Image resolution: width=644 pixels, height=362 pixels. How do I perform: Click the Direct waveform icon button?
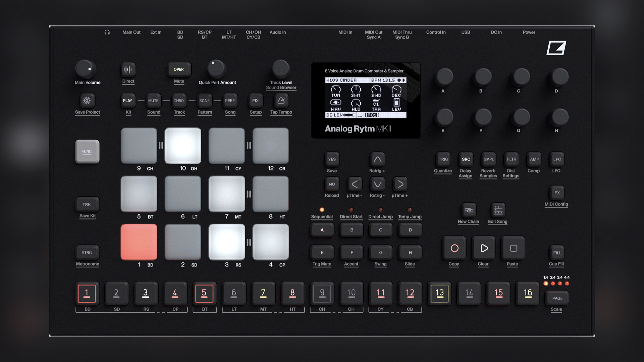click(128, 70)
